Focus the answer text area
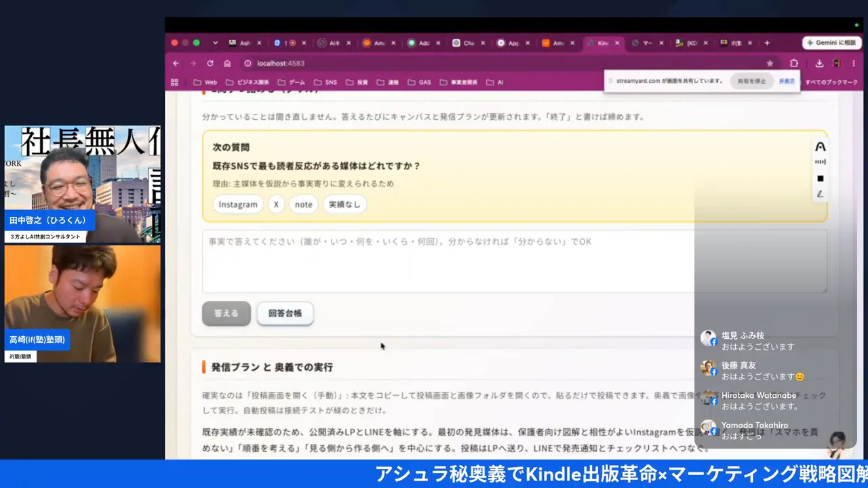 click(515, 261)
